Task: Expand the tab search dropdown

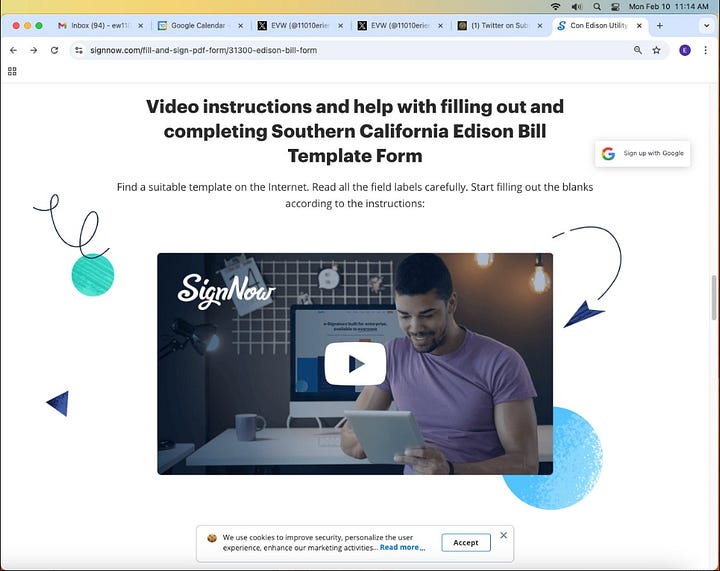Action: [706, 26]
